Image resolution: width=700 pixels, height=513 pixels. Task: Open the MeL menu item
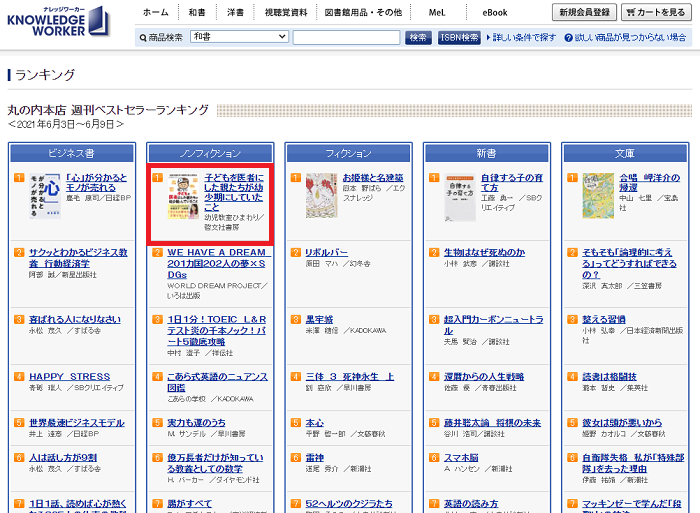[x=437, y=13]
